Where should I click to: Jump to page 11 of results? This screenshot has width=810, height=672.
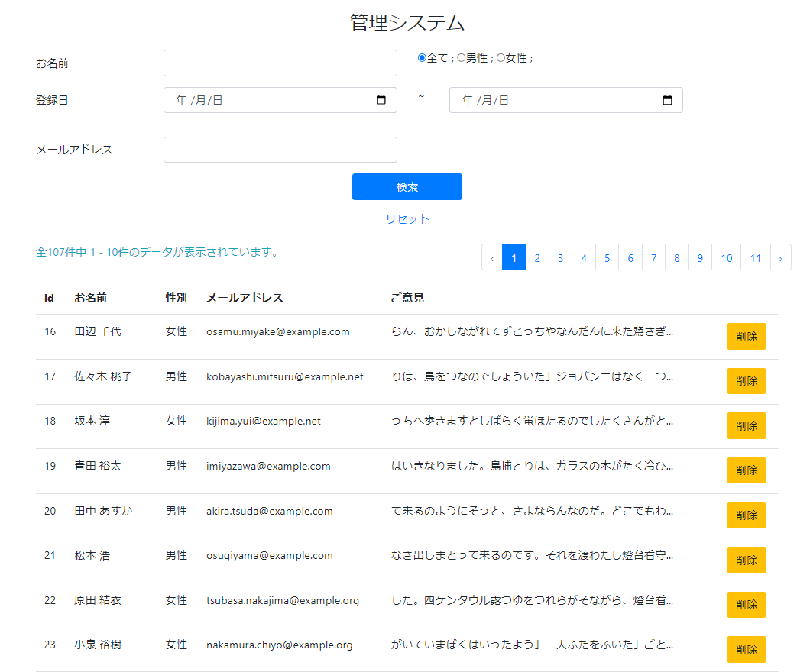755,257
